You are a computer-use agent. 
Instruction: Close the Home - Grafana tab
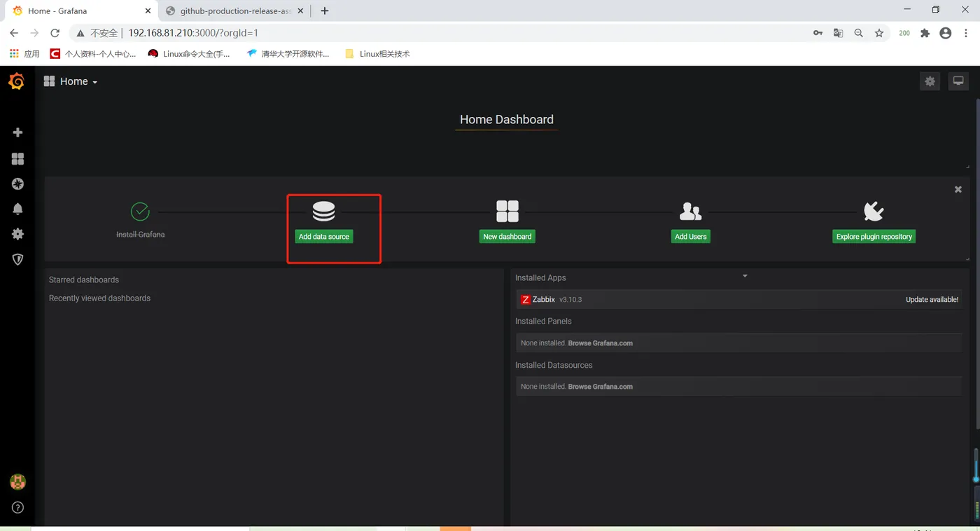click(147, 11)
